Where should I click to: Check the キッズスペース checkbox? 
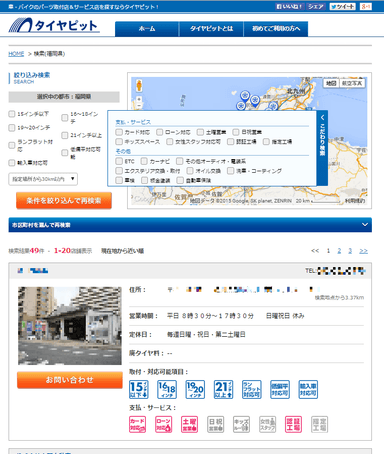[x=119, y=142]
